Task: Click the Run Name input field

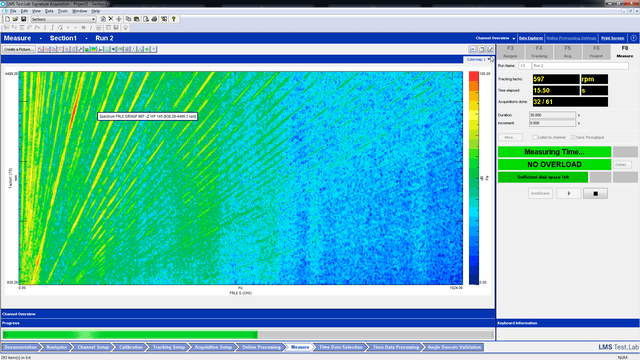Action: (580, 66)
